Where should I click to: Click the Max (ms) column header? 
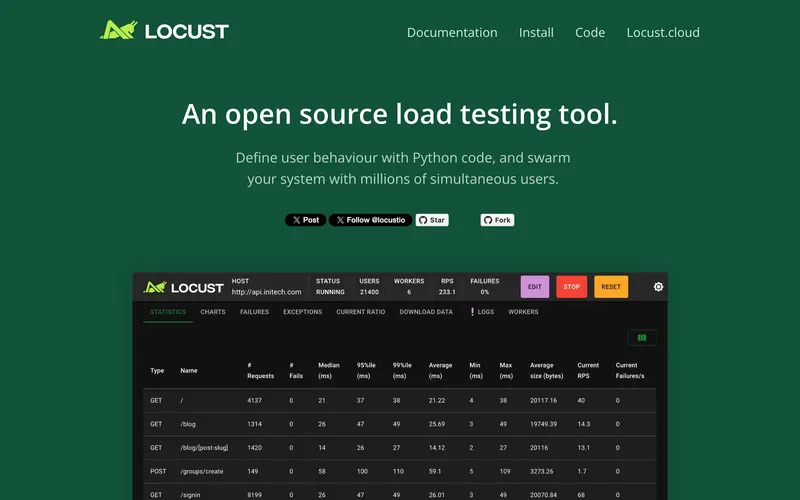tap(506, 370)
